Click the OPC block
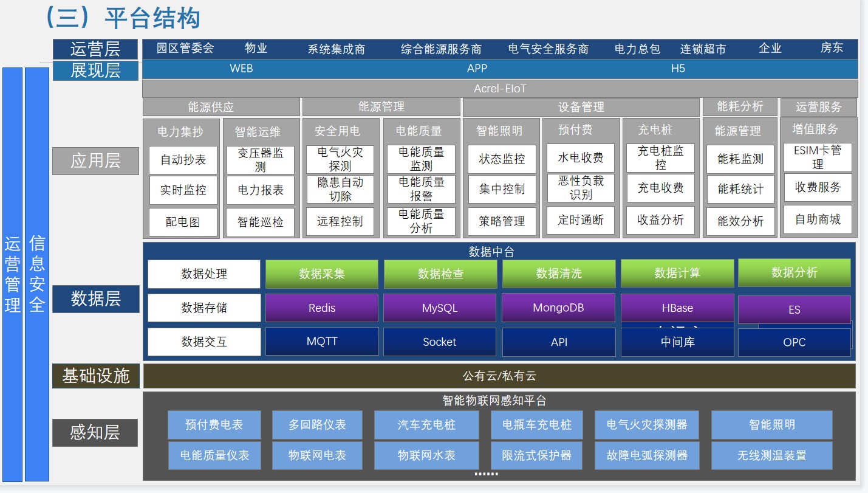 click(794, 342)
